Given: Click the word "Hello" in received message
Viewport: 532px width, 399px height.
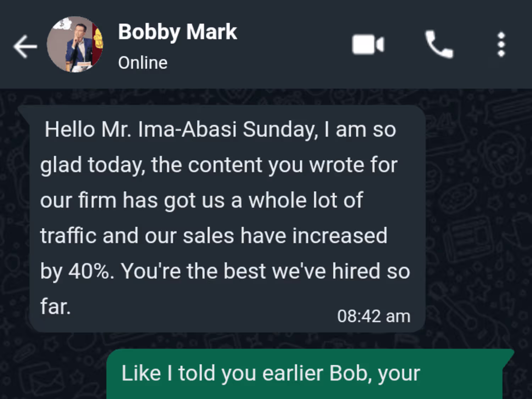Looking at the screenshot, I should pos(70,129).
